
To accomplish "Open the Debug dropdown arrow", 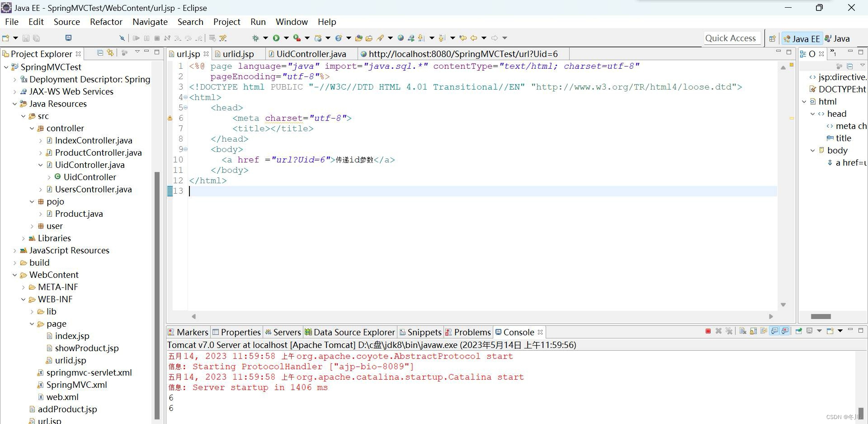I will [265, 38].
